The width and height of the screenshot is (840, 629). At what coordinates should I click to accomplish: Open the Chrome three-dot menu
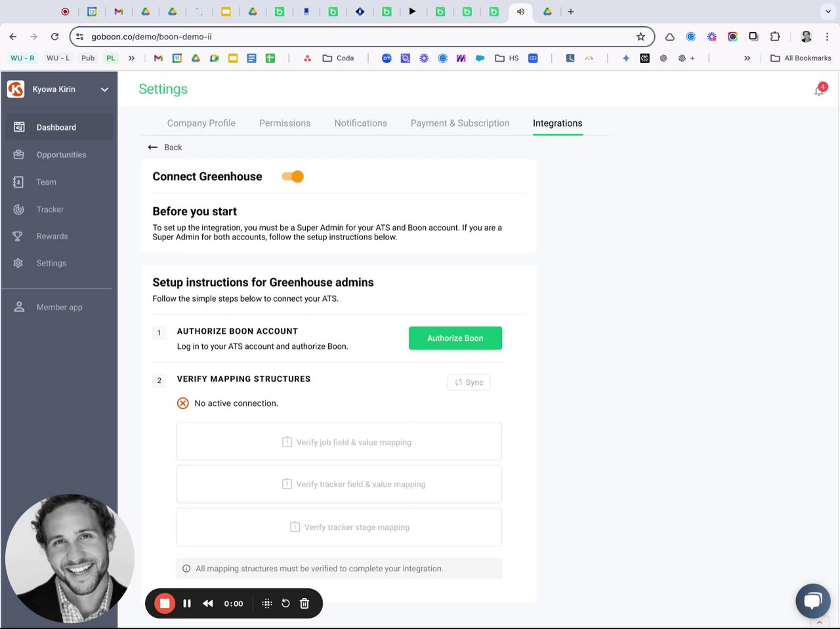[827, 37]
